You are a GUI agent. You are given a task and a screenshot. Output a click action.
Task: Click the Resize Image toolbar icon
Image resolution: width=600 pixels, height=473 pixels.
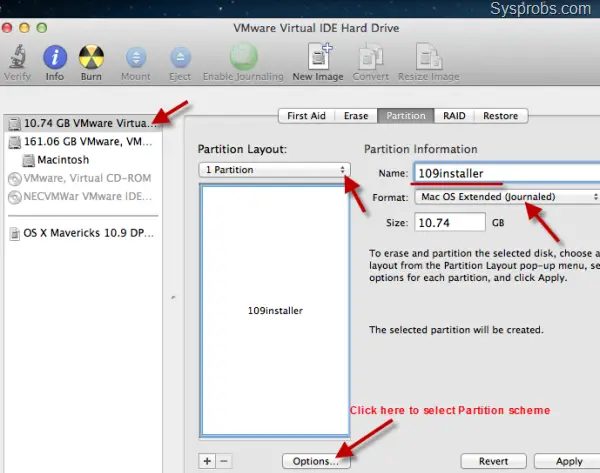(x=429, y=57)
